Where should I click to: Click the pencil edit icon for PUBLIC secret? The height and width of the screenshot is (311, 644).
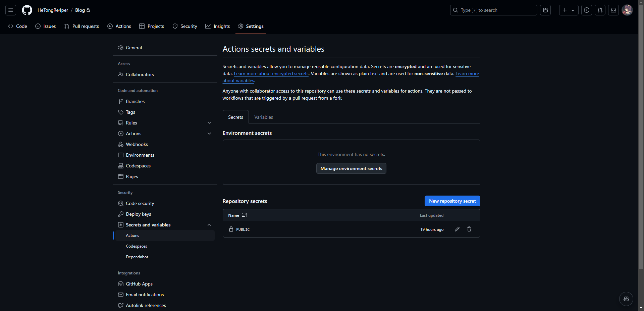point(457,229)
